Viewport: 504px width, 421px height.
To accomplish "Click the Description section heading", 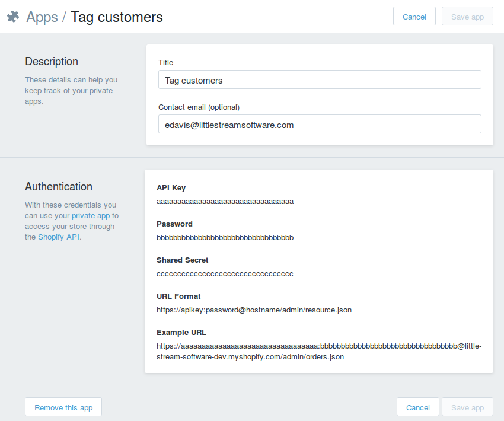I will point(52,62).
